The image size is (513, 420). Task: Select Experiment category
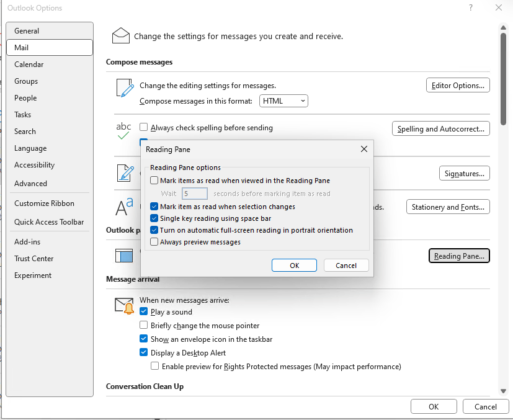(x=50, y=275)
